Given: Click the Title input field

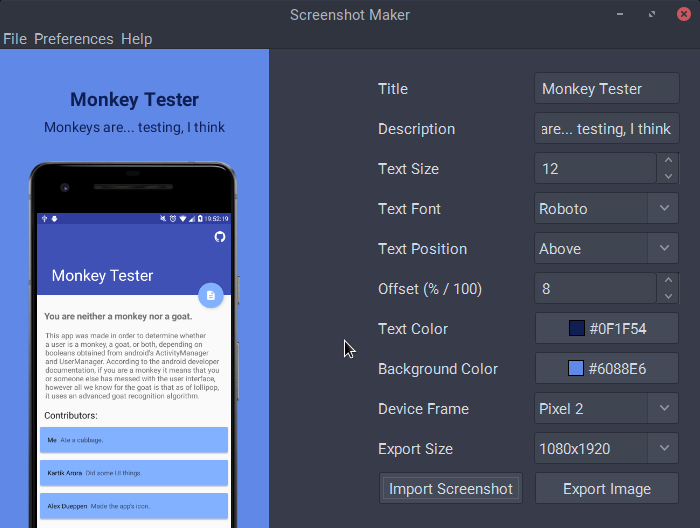Looking at the screenshot, I should tap(607, 88).
